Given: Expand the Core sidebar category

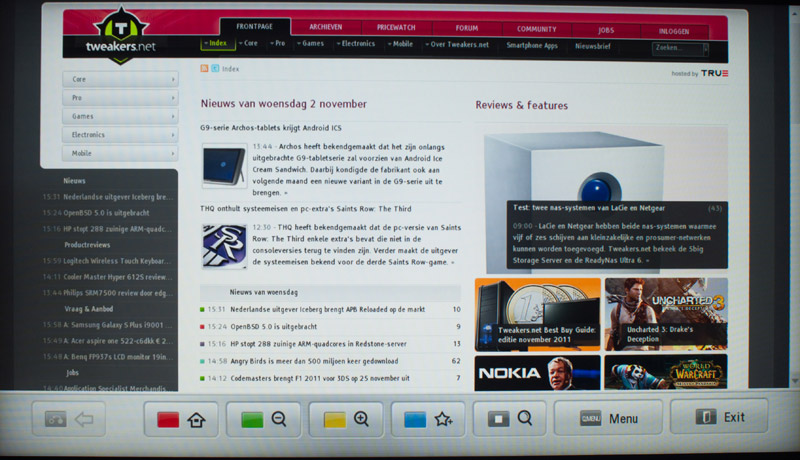Looking at the screenshot, I should click(120, 79).
